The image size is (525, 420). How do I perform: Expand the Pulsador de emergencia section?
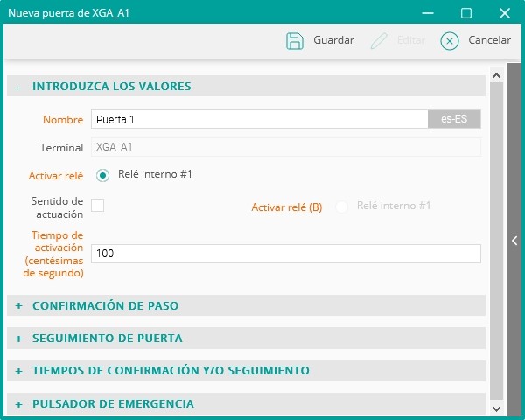(246, 403)
